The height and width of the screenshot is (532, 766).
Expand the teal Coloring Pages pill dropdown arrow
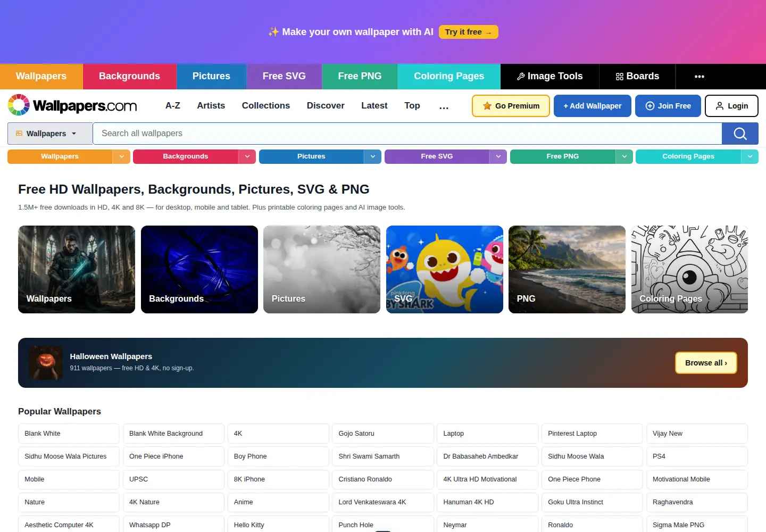[x=750, y=156]
